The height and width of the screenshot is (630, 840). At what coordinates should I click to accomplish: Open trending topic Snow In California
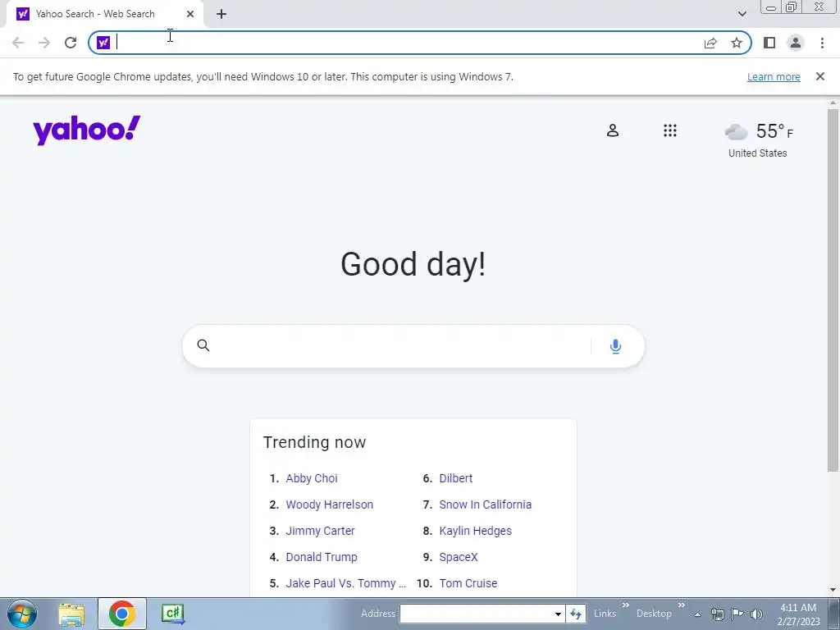[x=486, y=504]
